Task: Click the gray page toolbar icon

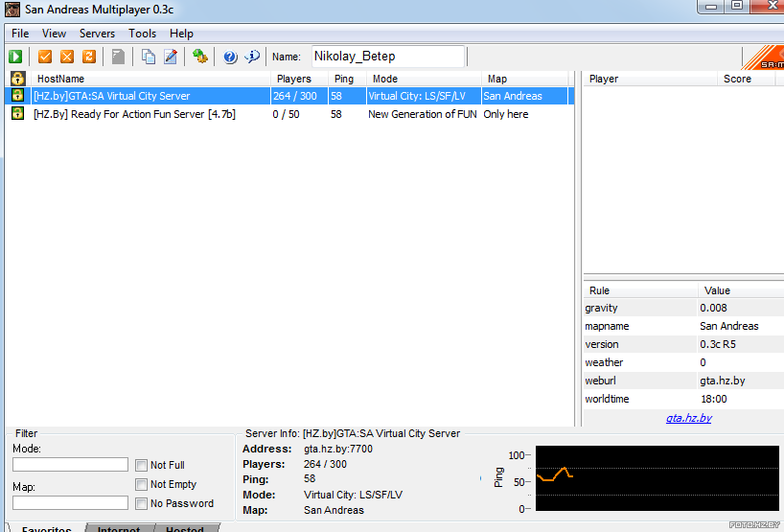Action: pos(118,57)
